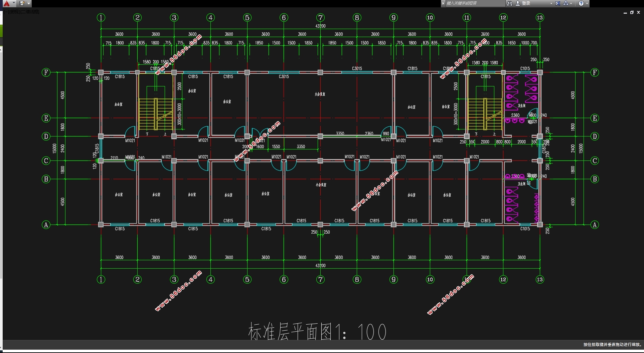
Task: Expand the application menu dropdown arrow
Action: [x=14, y=3]
